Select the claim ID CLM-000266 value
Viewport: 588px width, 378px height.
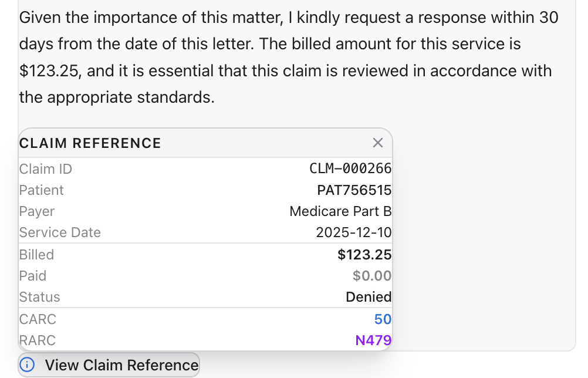pos(350,169)
